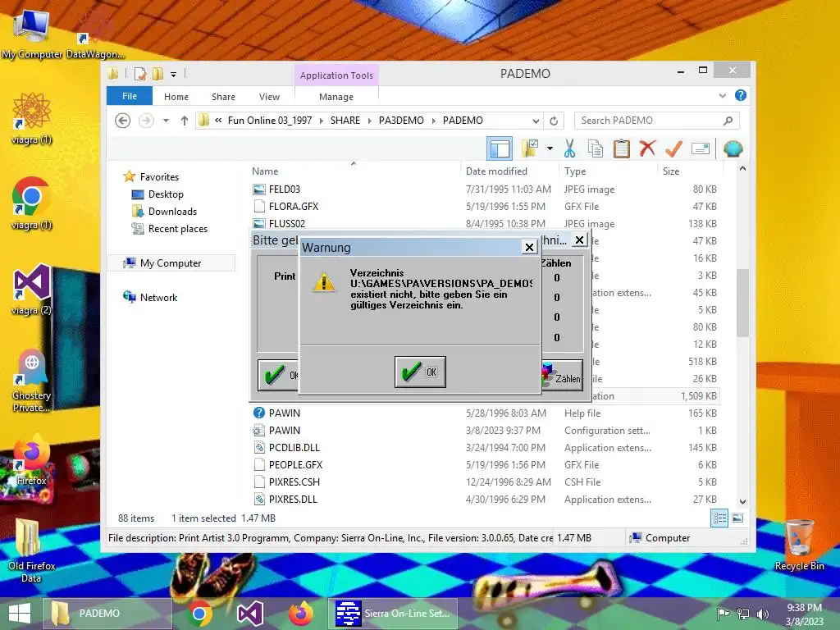840x630 pixels.
Task: Click the search magnifier icon
Action: tap(728, 121)
